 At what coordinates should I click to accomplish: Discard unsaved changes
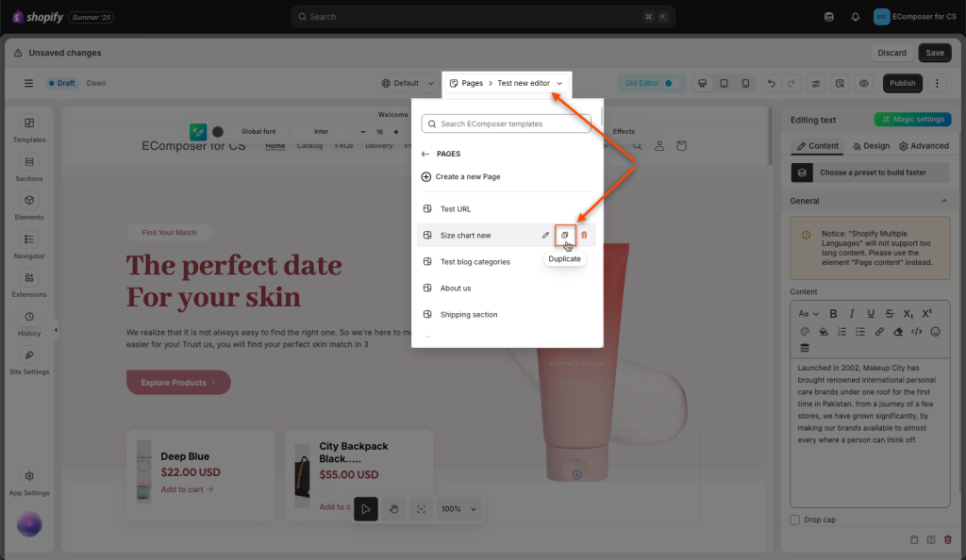[x=891, y=53]
